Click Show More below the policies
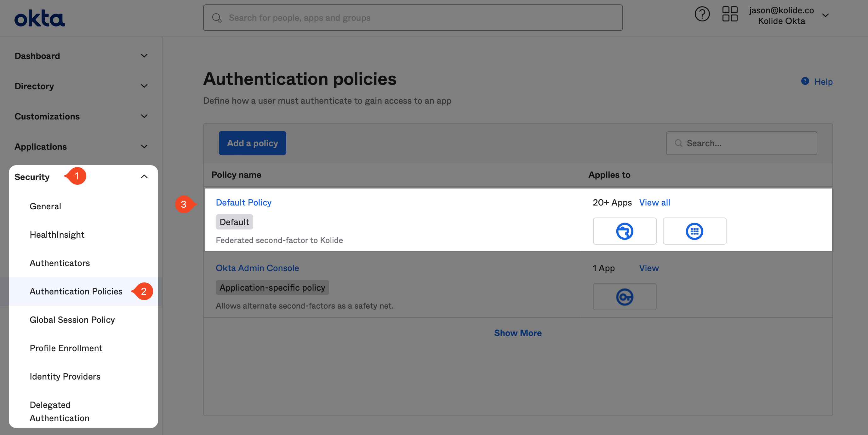 tap(518, 333)
